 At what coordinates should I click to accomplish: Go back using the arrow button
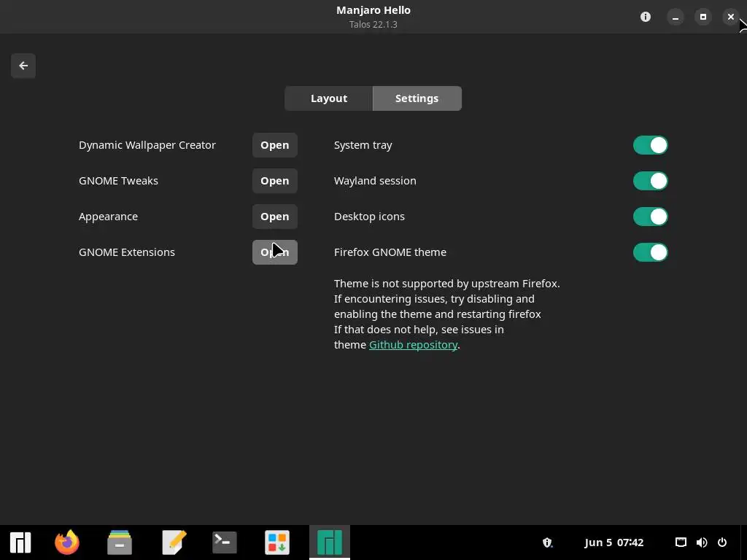(23, 66)
